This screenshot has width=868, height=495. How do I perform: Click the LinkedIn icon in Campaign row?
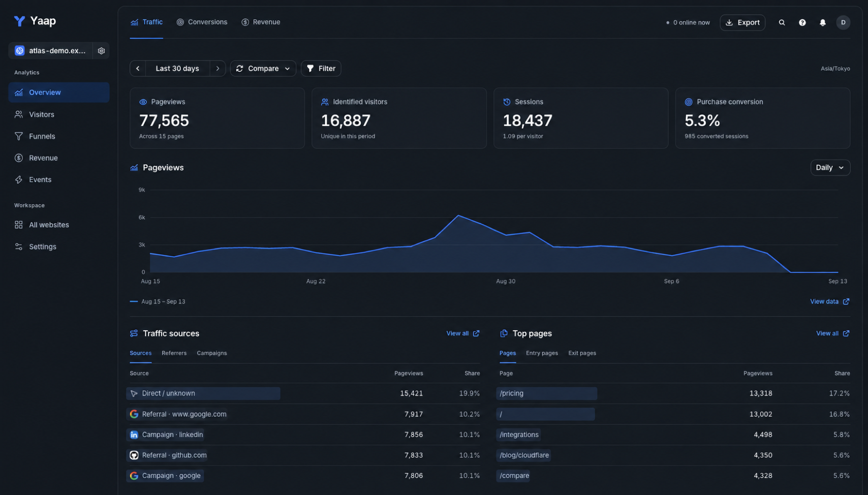tap(134, 435)
